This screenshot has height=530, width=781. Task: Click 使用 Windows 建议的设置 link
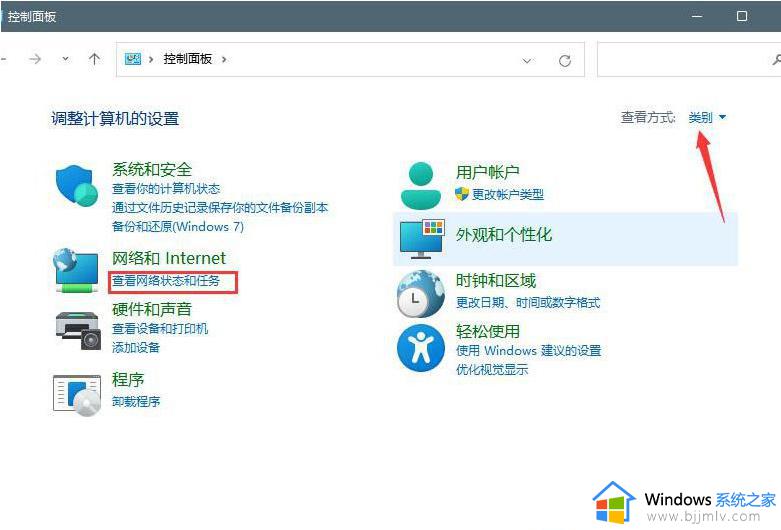click(528, 351)
